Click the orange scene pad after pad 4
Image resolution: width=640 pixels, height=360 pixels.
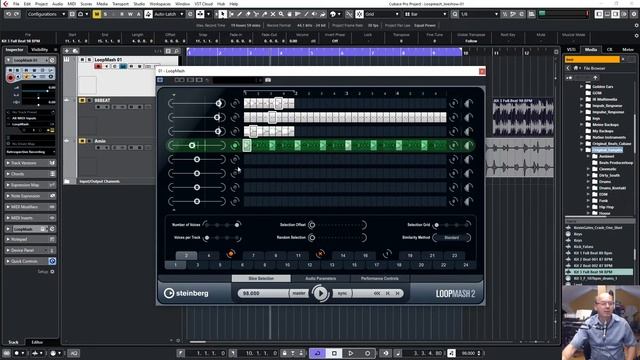(231, 254)
